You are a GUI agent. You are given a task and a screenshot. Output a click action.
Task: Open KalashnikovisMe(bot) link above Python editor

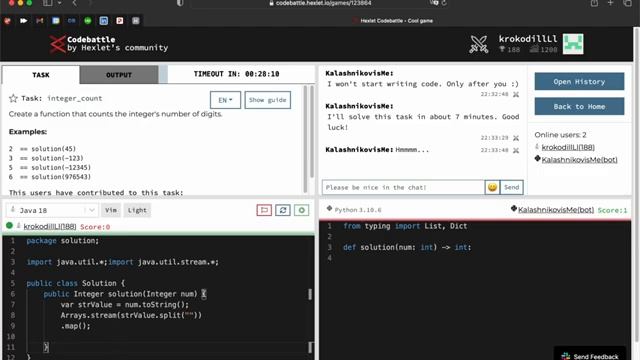pyautogui.click(x=556, y=209)
